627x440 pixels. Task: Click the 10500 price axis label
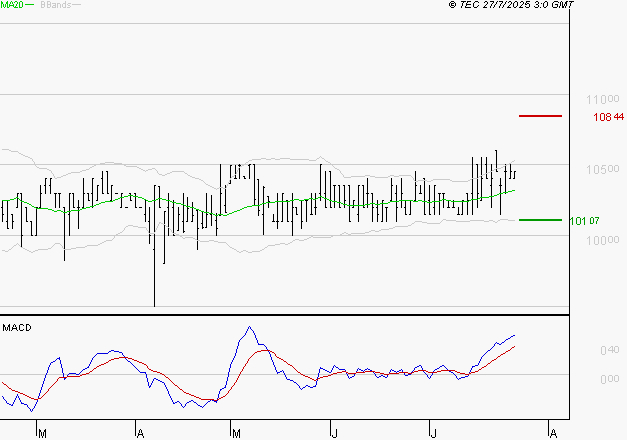(x=604, y=169)
